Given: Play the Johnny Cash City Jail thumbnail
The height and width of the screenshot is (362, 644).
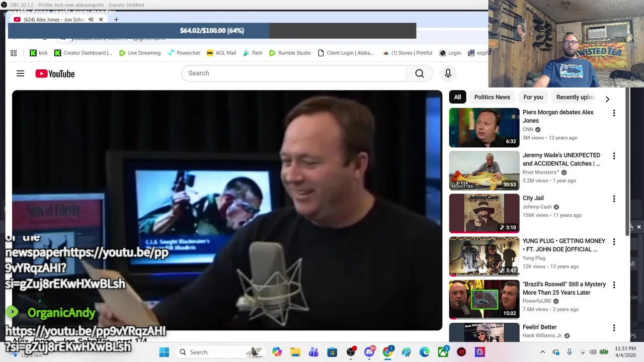Looking at the screenshot, I should pyautogui.click(x=484, y=214).
